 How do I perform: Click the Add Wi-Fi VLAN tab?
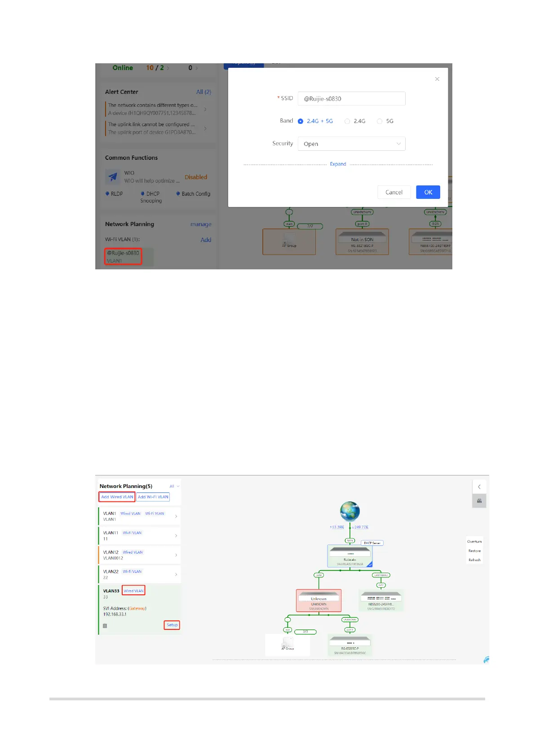(153, 497)
